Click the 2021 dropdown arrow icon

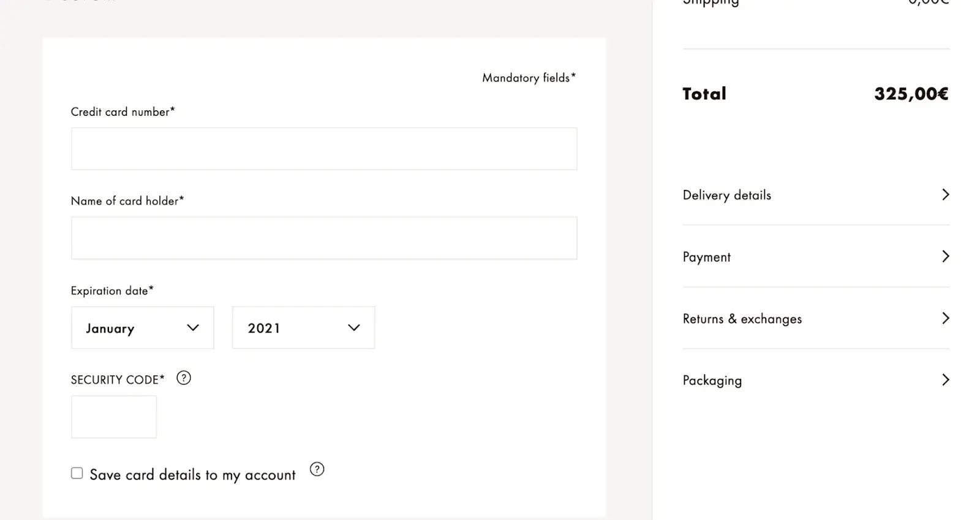click(353, 328)
